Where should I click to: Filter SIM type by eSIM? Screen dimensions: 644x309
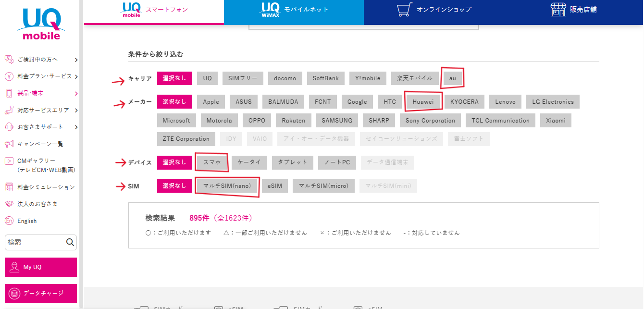pos(275,186)
